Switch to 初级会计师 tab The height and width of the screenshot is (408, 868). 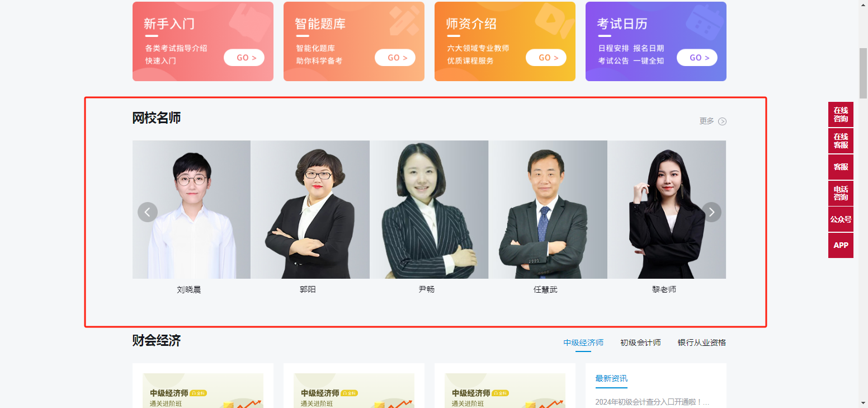pyautogui.click(x=640, y=343)
